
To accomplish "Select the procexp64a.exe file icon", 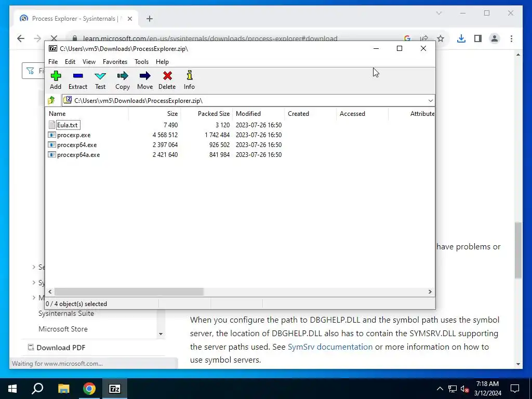I will [52, 154].
